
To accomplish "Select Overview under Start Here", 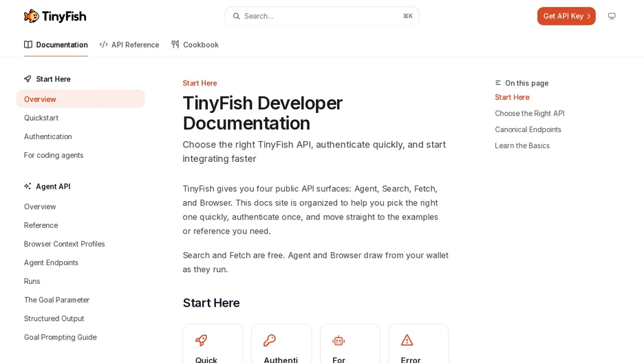I will tap(80, 99).
